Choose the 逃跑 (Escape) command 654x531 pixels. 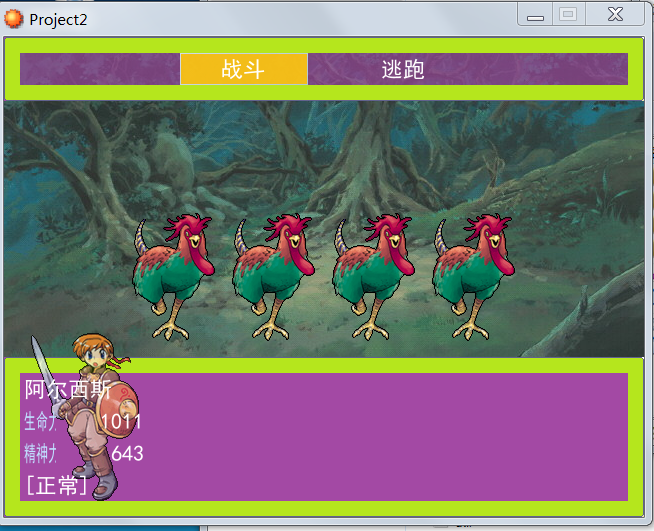click(403, 69)
